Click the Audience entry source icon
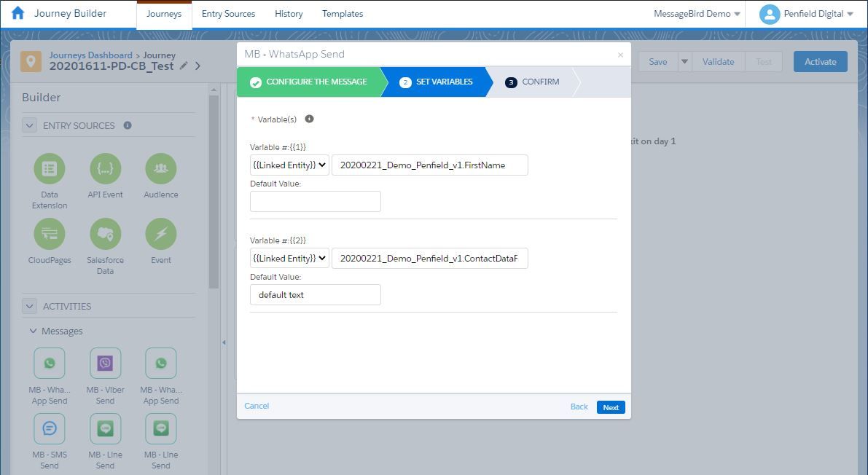The image size is (868, 475). coord(160,169)
